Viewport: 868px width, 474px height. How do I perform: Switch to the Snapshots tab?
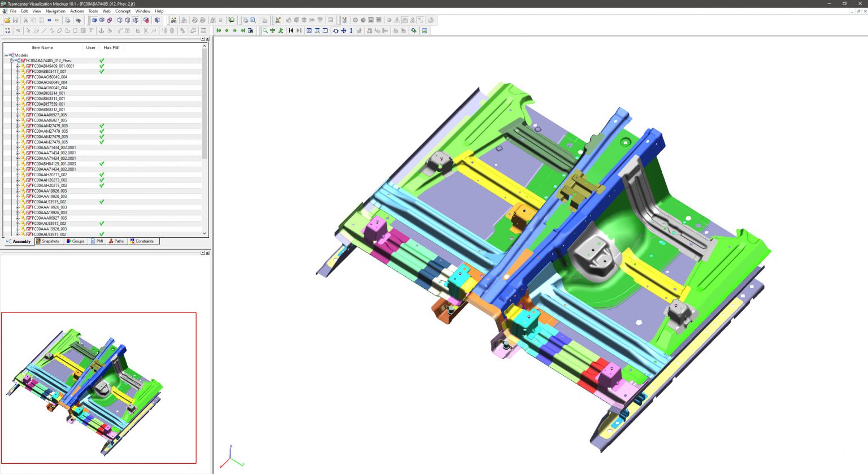tap(49, 241)
